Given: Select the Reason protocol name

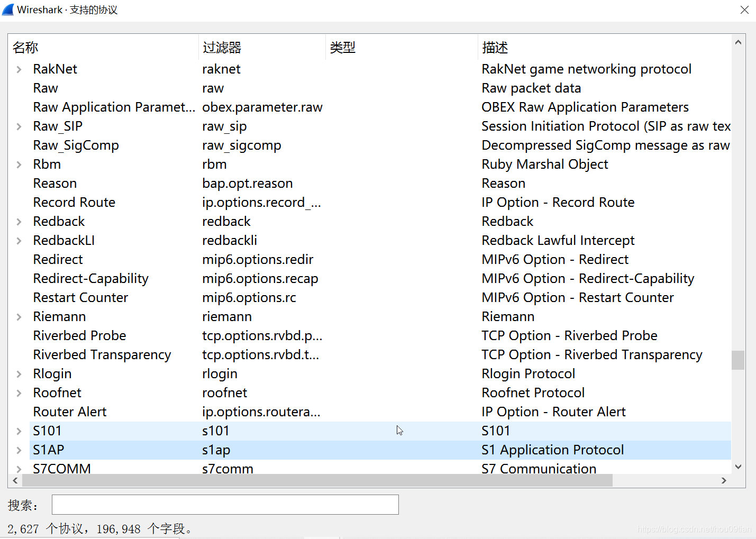Looking at the screenshot, I should [x=55, y=184].
